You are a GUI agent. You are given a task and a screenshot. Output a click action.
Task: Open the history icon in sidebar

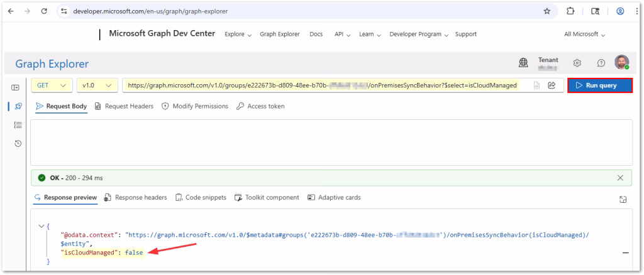tap(18, 144)
